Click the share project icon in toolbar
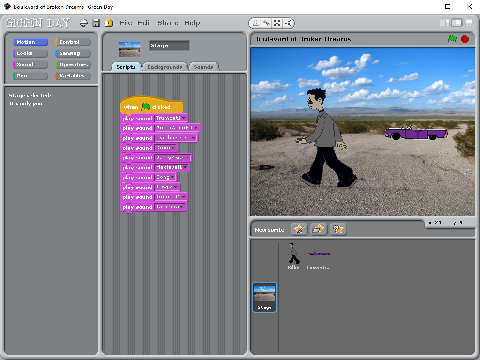This screenshot has width=480, height=360. point(108,23)
